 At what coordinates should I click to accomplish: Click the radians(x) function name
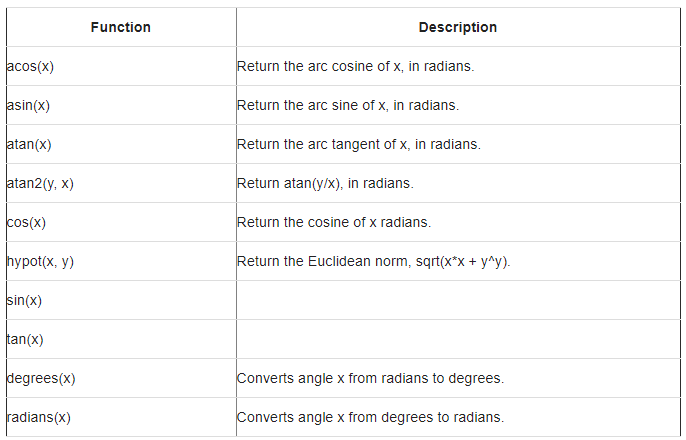(x=38, y=418)
